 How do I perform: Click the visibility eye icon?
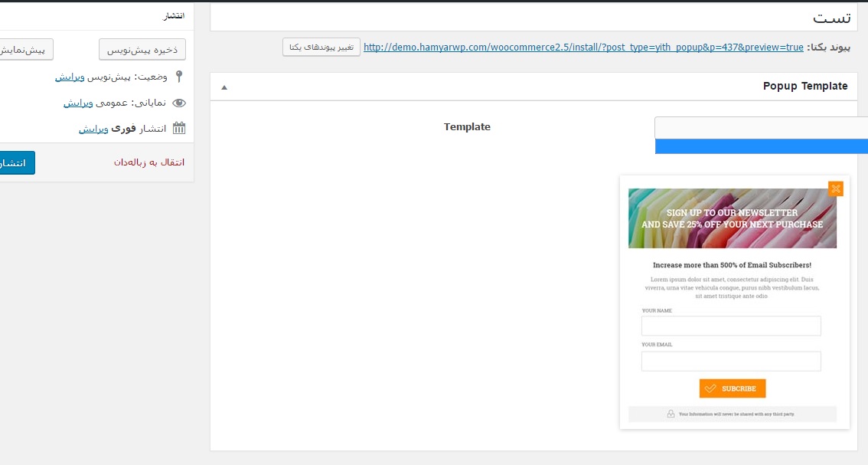pyautogui.click(x=179, y=103)
